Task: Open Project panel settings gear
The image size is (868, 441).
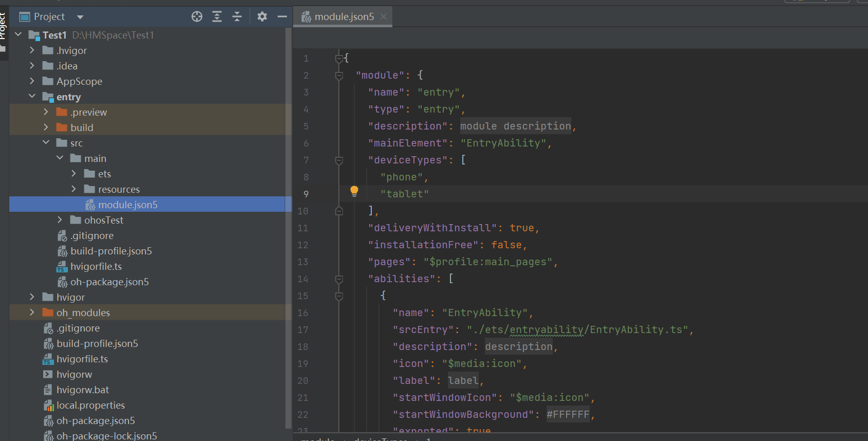Action: (262, 16)
